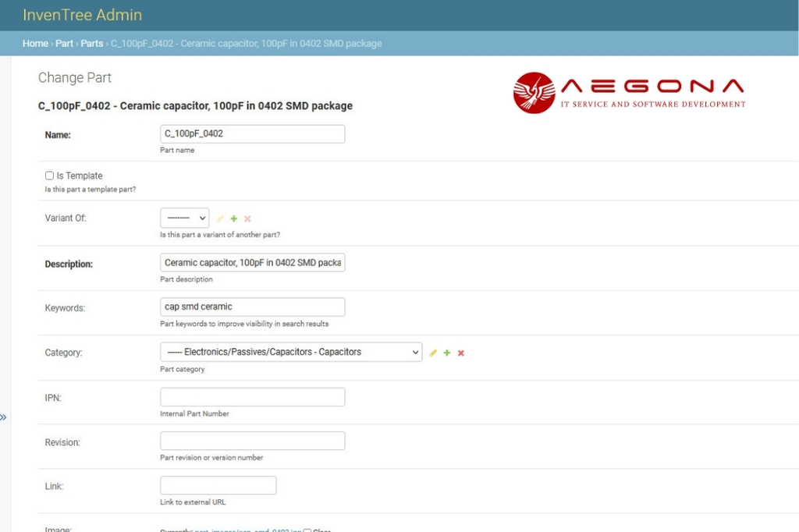799x532 pixels.
Task: Click 'Is this part a variant' help text
Action: (220, 235)
